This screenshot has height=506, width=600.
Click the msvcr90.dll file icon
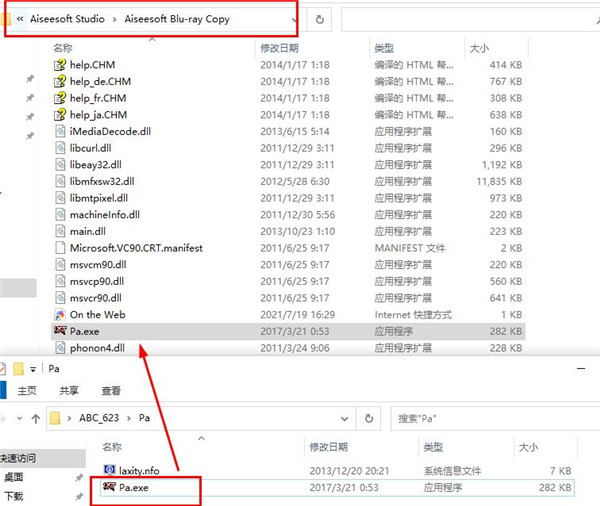60,298
